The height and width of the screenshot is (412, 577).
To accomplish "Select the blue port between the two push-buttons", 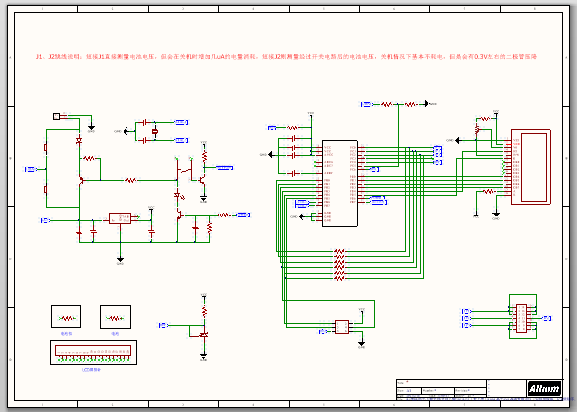I will click(x=31, y=169).
